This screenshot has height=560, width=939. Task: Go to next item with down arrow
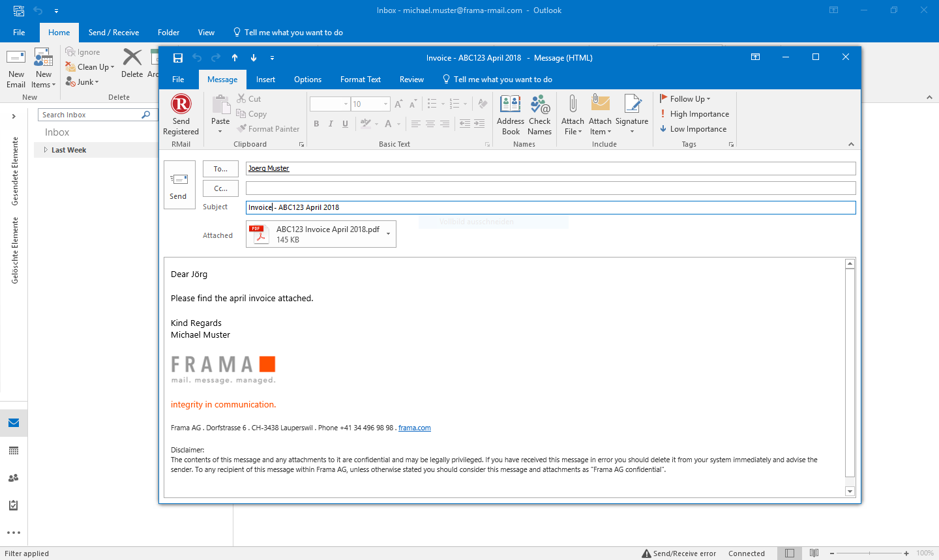[254, 58]
